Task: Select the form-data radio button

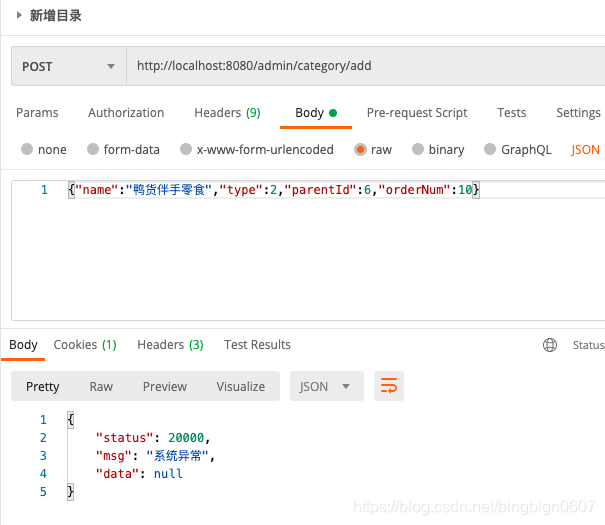Action: pyautogui.click(x=93, y=149)
